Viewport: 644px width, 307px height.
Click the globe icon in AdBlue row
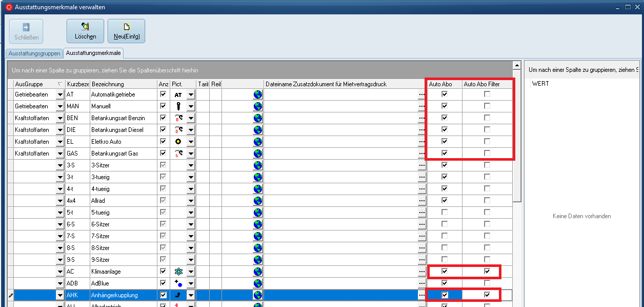(257, 283)
